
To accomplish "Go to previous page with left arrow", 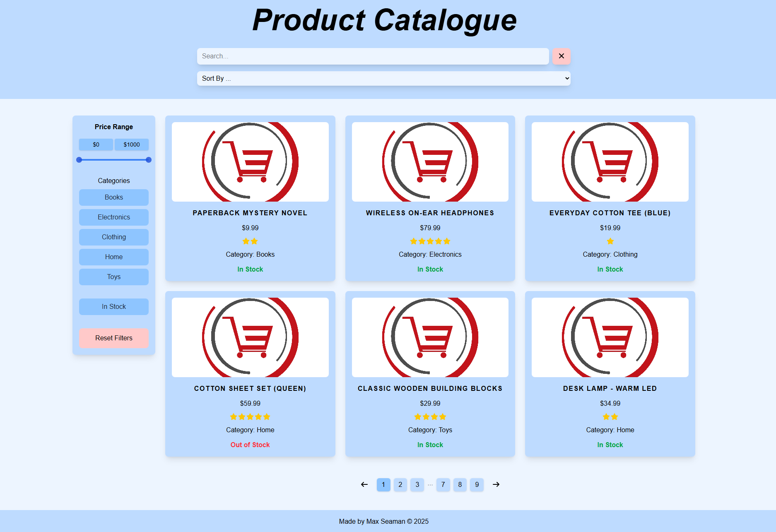I will [x=364, y=484].
